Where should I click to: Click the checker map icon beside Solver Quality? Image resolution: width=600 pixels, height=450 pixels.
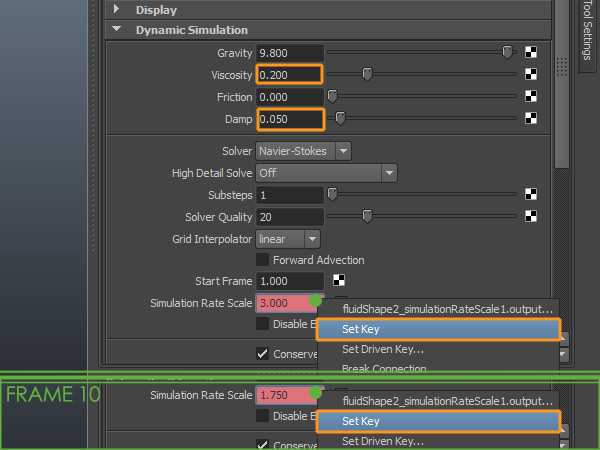[x=532, y=216]
